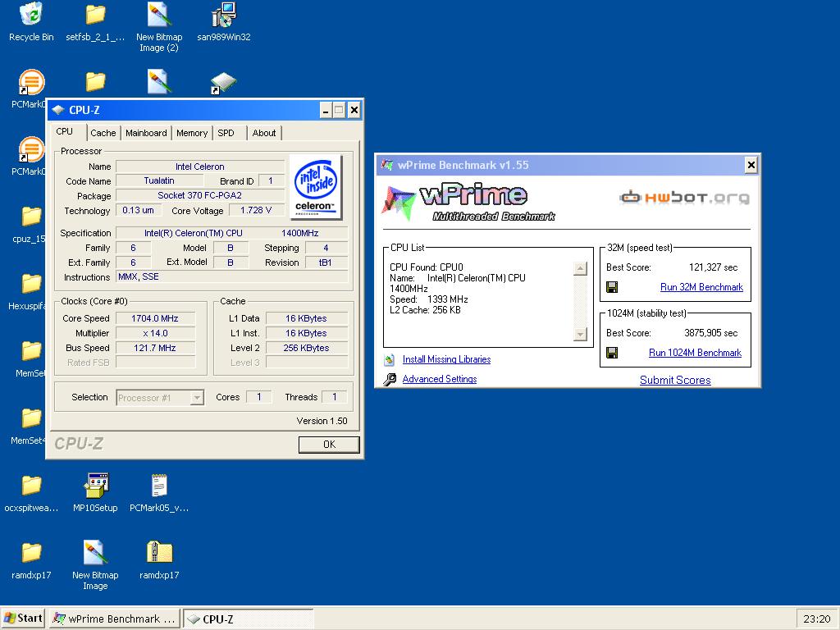Viewport: 840px width, 630px height.
Task: Click the hwbot.org logo in wPrime
Action: tap(684, 198)
